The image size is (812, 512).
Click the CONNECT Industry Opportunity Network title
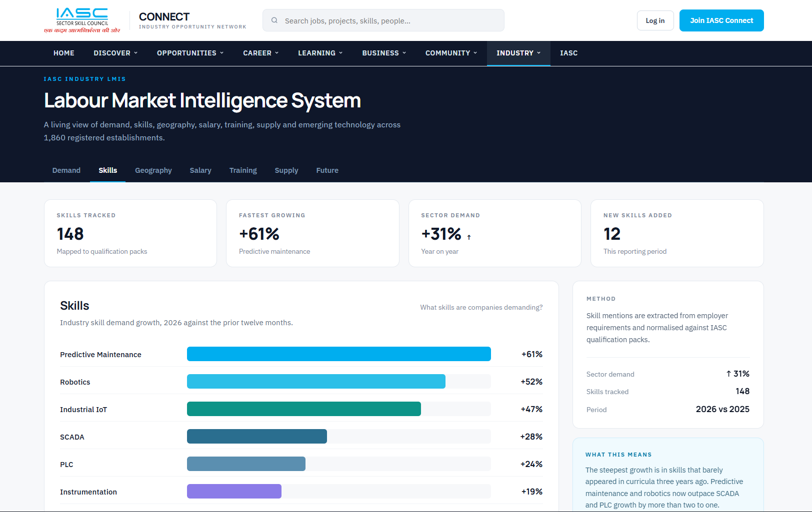pos(192,20)
